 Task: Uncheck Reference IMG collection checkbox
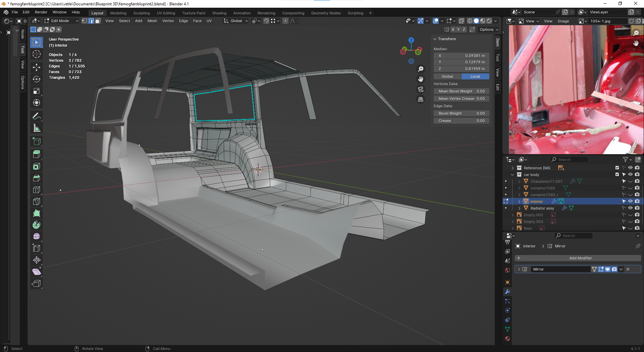(617, 168)
